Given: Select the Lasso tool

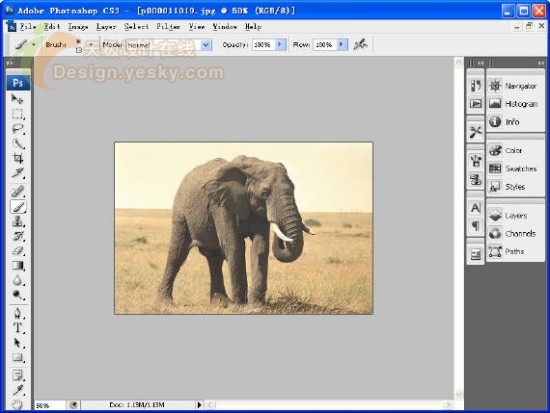Looking at the screenshot, I should tap(17, 129).
